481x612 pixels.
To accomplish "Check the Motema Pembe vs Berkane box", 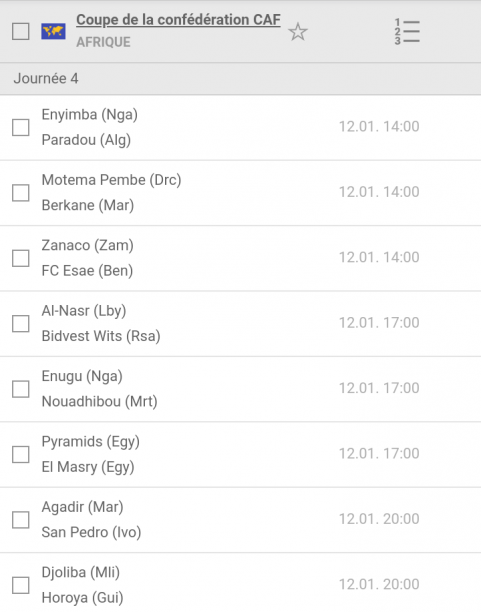I will point(21,193).
